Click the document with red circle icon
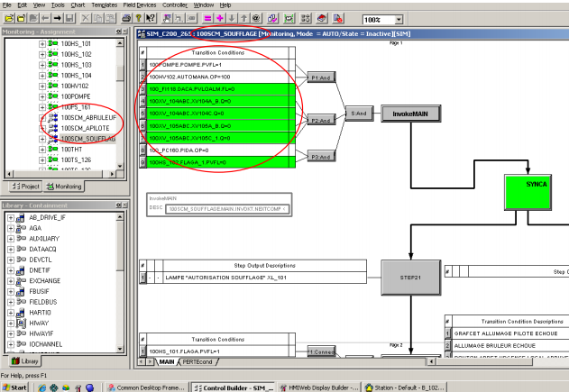Image resolution: width=569 pixels, height=392 pixels. [x=338, y=19]
